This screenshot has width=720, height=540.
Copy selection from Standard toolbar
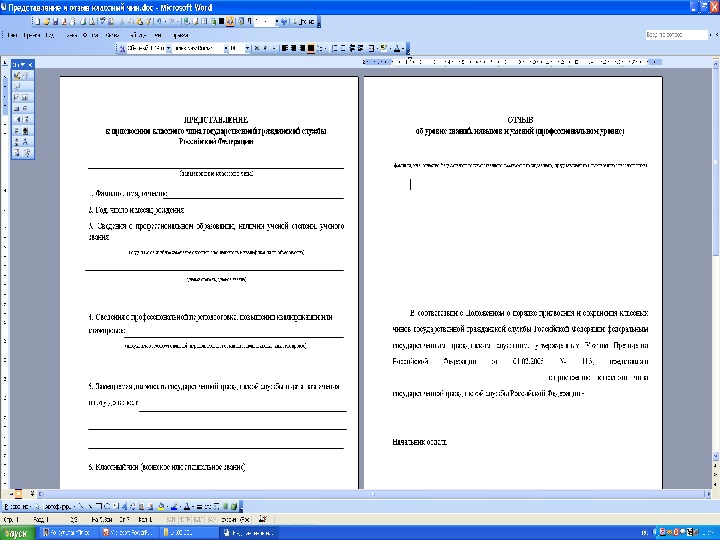tap(131, 22)
